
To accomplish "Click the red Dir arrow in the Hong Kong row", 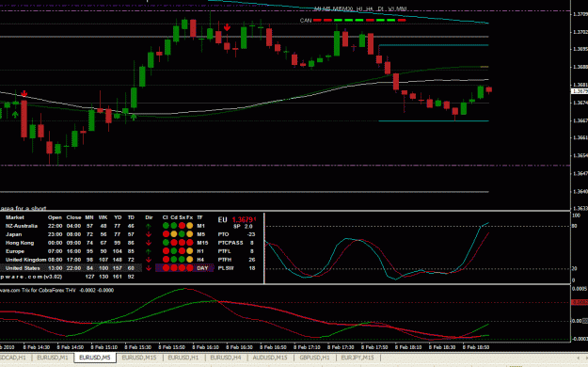I will pyautogui.click(x=149, y=243).
